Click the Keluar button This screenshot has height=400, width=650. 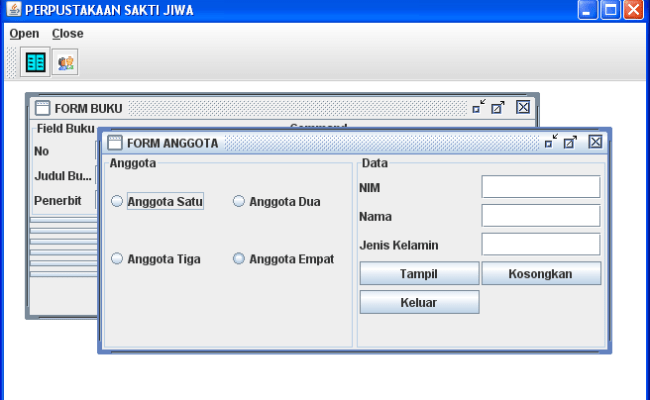(419, 302)
